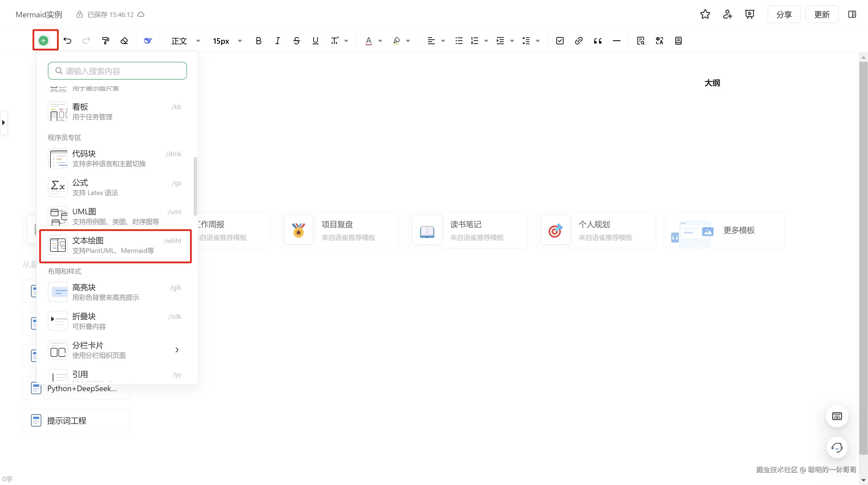Image resolution: width=868 pixels, height=485 pixels.
Task: Open the font color dropdown arrow
Action: pos(380,41)
